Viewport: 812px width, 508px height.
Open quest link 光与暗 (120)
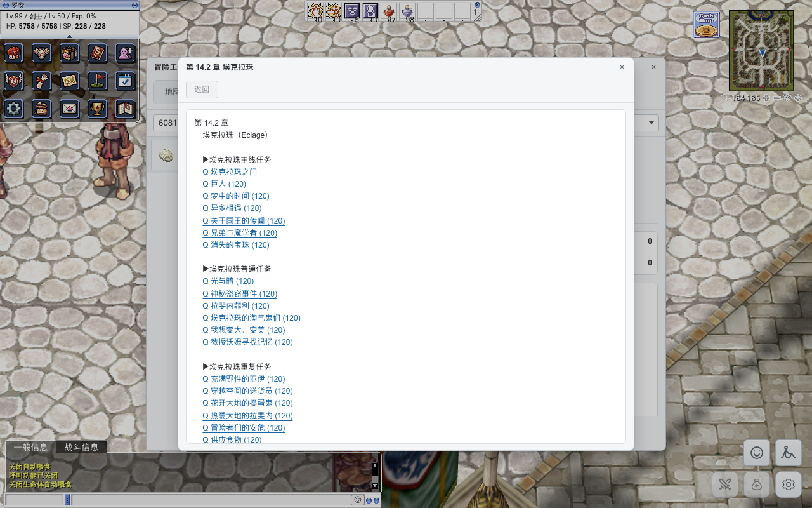[x=228, y=281]
